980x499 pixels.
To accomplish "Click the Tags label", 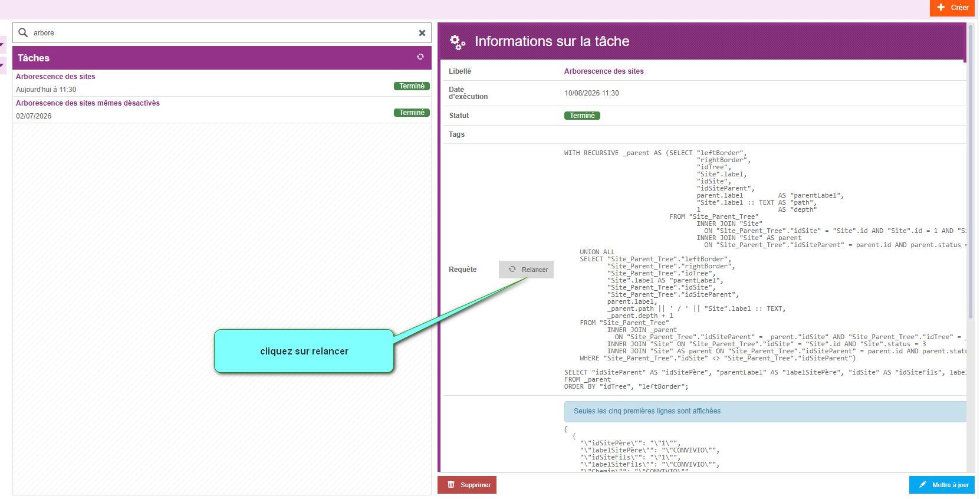I will click(456, 134).
